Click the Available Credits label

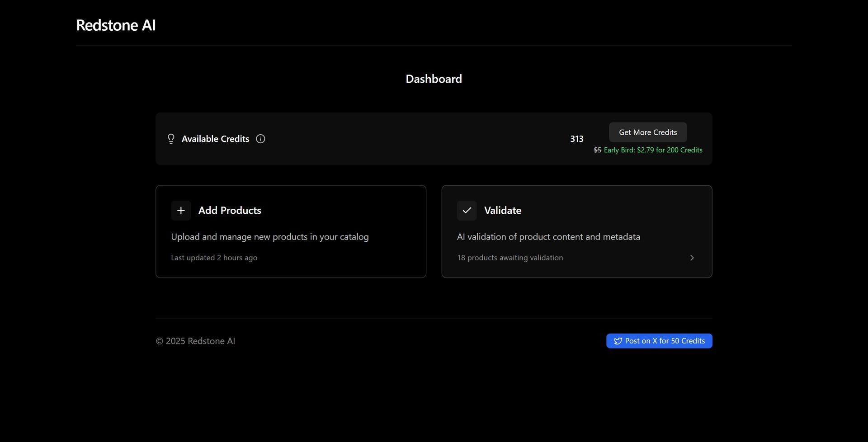215,139
